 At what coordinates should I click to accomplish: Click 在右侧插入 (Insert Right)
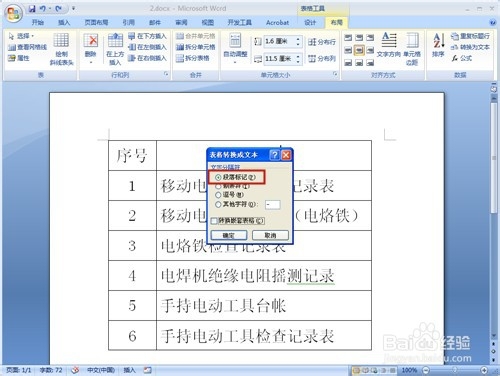pos(147,58)
